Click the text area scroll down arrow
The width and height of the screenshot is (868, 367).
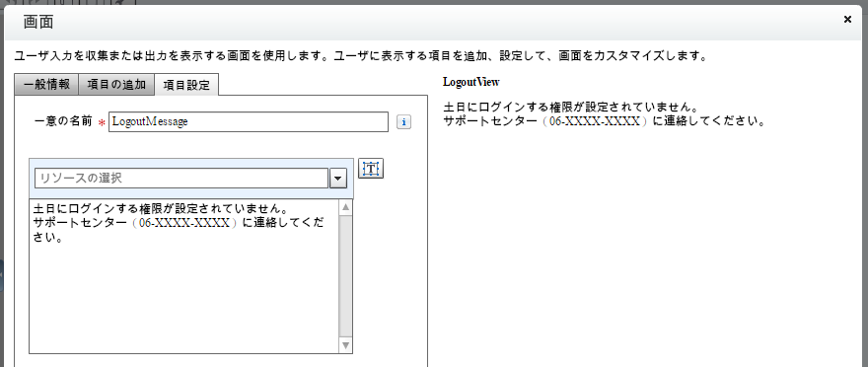pos(345,345)
